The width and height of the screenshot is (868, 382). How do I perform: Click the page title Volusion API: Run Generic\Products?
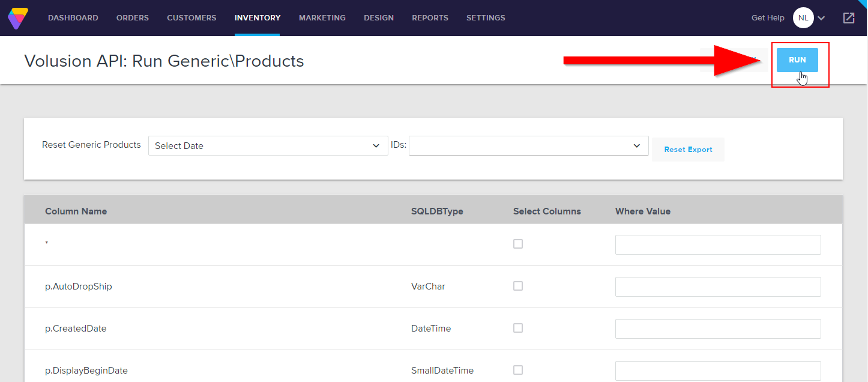pyautogui.click(x=164, y=61)
